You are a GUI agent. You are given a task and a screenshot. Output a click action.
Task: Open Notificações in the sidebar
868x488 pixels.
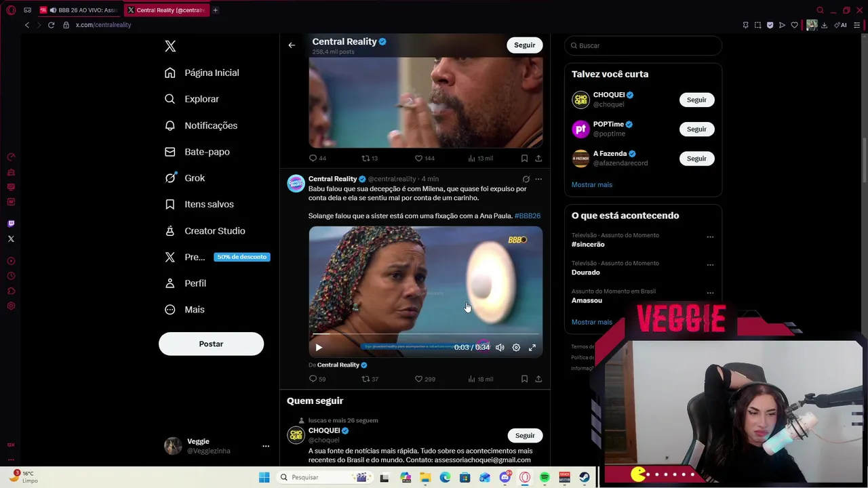click(x=201, y=125)
